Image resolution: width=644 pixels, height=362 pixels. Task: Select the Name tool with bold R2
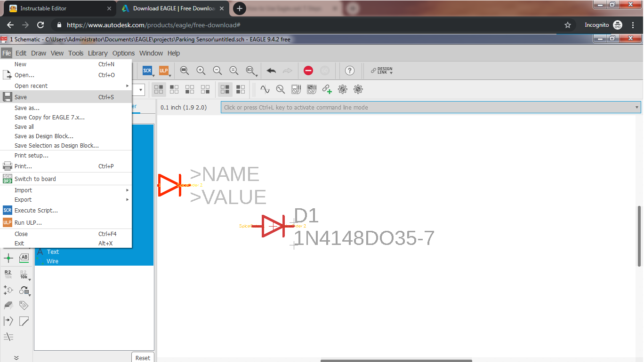(8, 275)
